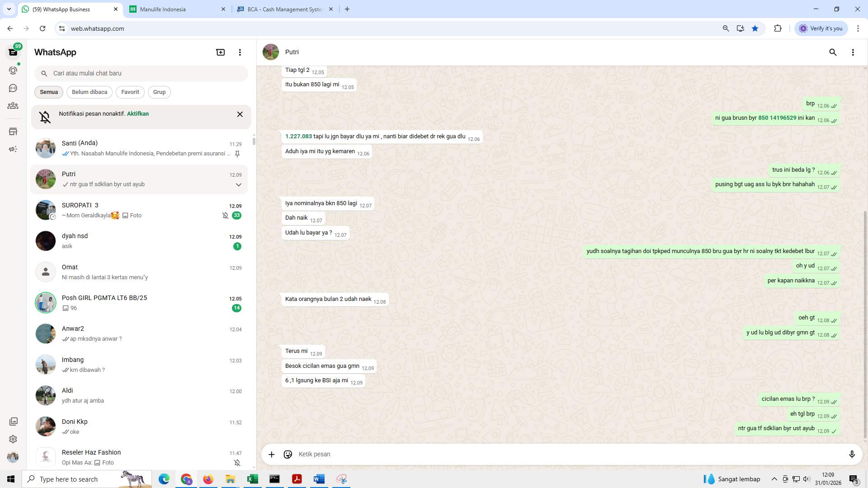Expand the chevron on the Putri chat item

[x=238, y=184]
